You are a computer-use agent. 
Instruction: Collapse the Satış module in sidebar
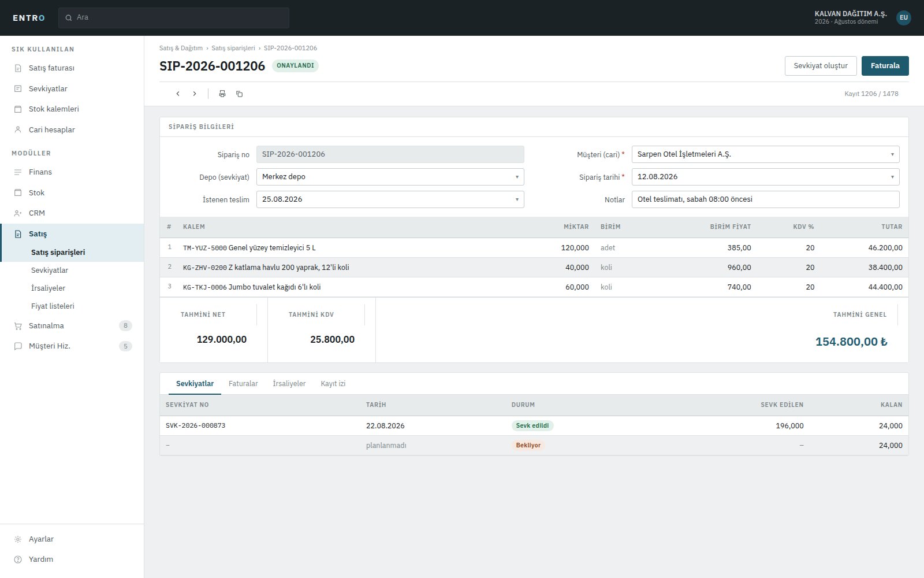point(72,234)
